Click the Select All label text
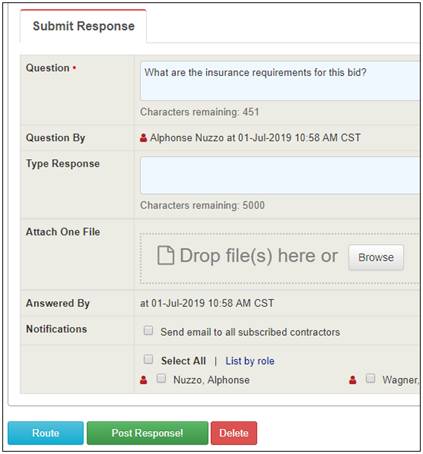Viewport: 423px width, 454px height. click(183, 361)
